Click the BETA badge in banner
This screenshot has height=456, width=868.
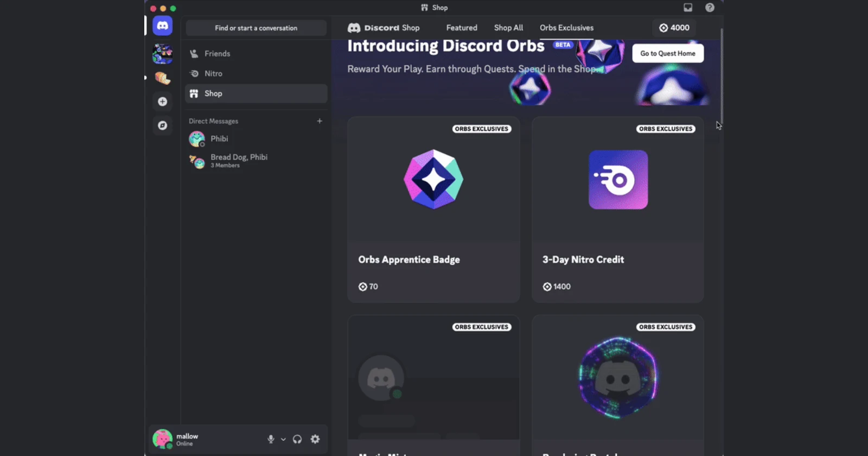pyautogui.click(x=563, y=45)
